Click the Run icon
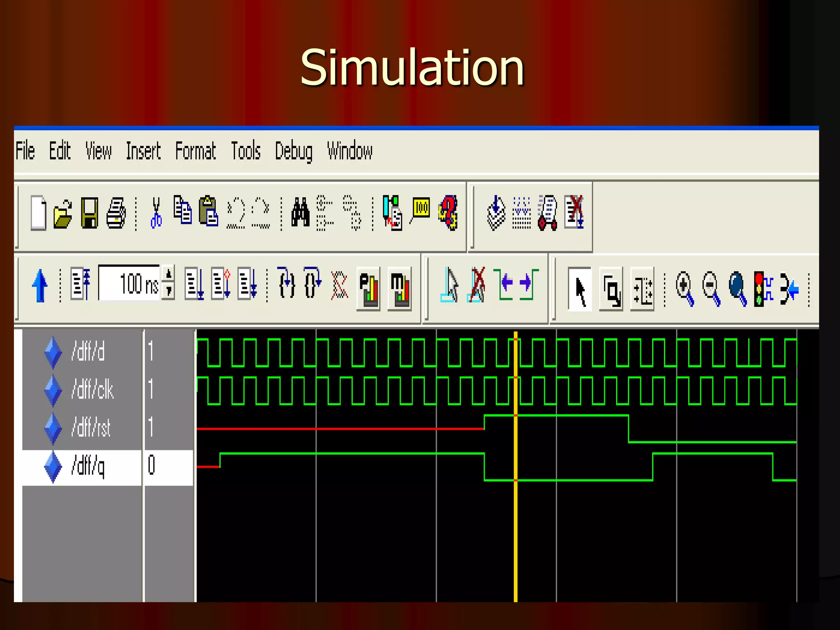Screen dimensions: 840x630 click(194, 283)
